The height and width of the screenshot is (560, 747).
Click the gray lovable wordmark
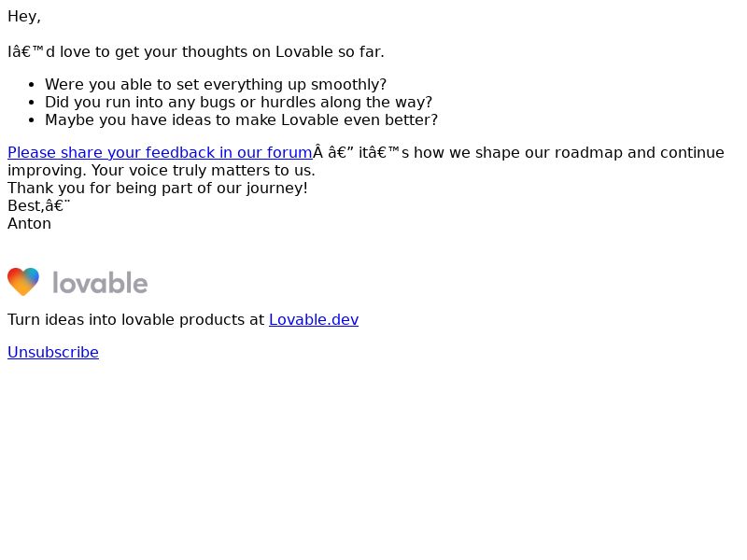100,283
